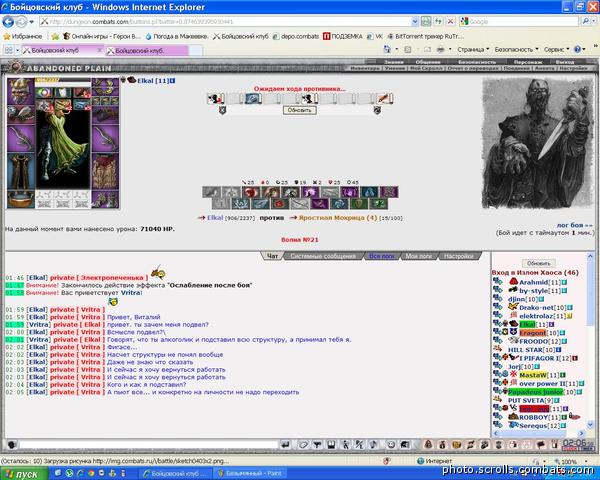Screen dimensions: 600x480
Task: Click the Бойцовский клуб taskbar button
Action: click(x=174, y=473)
